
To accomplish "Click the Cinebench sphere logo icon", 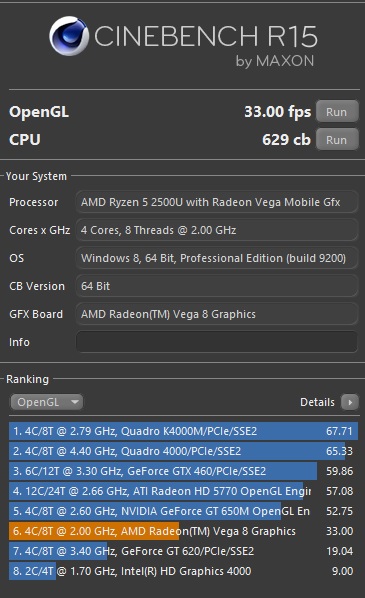I will coord(69,36).
